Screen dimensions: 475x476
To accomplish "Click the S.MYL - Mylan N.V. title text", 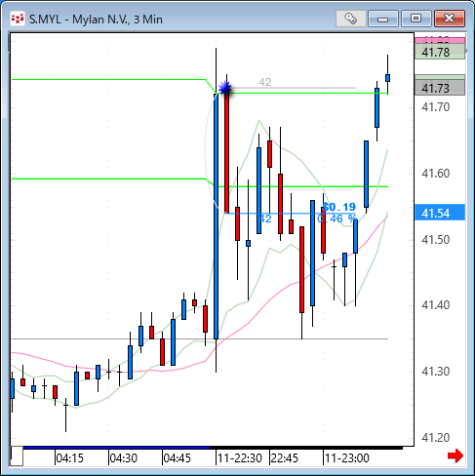I will [96, 20].
